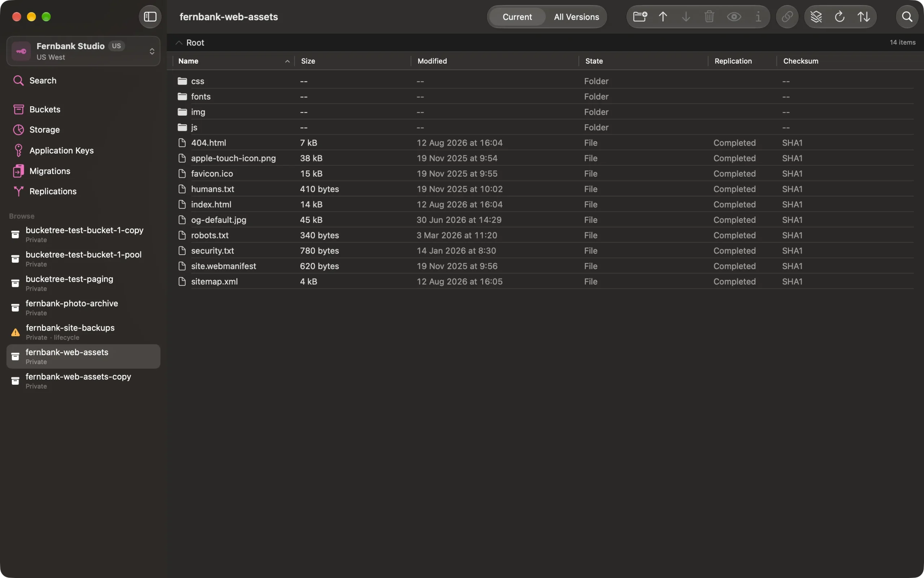Create a new folder with toolbar icon
The width and height of the screenshot is (924, 578).
tap(640, 17)
